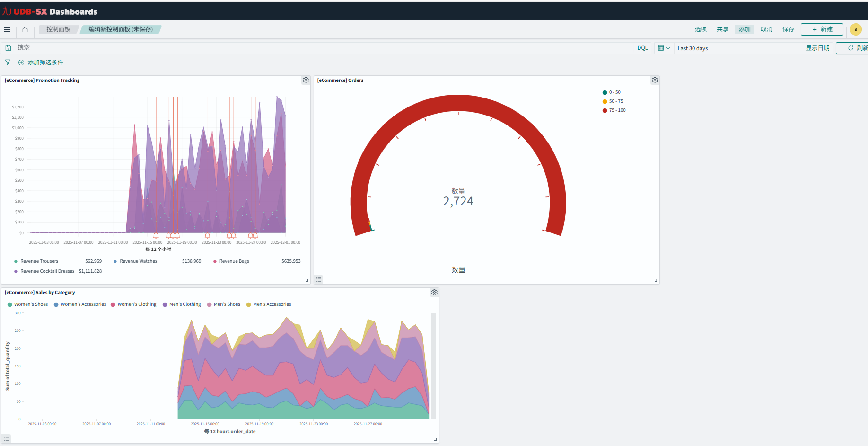Open the 选项 menu item
Viewport: 868px width, 446px height.
pyautogui.click(x=701, y=29)
